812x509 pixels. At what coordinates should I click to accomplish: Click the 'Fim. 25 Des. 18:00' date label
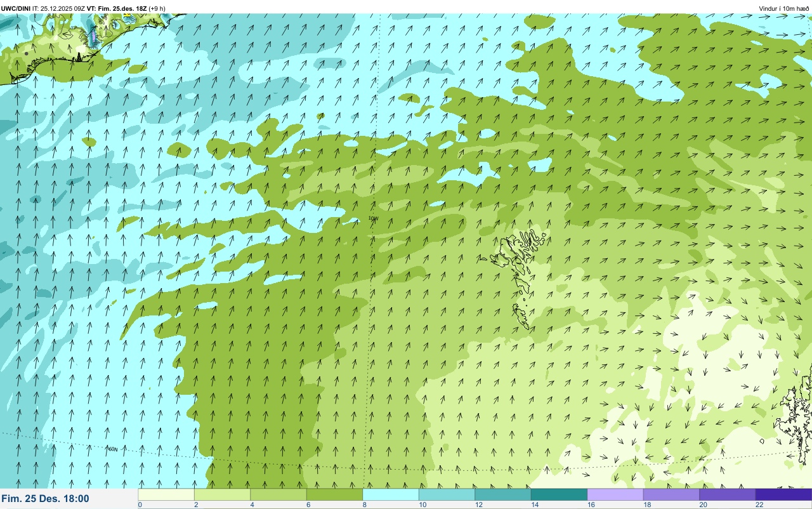pyautogui.click(x=46, y=499)
